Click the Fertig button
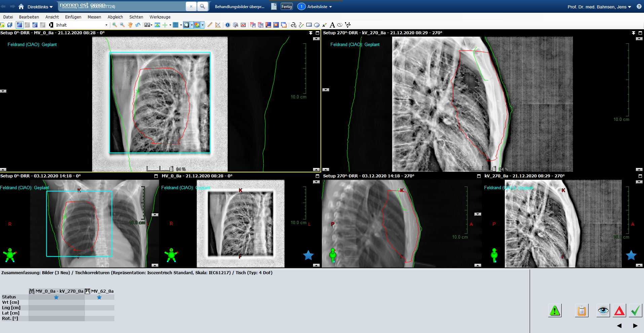Screen dimensions: 644x333 (x=287, y=7)
